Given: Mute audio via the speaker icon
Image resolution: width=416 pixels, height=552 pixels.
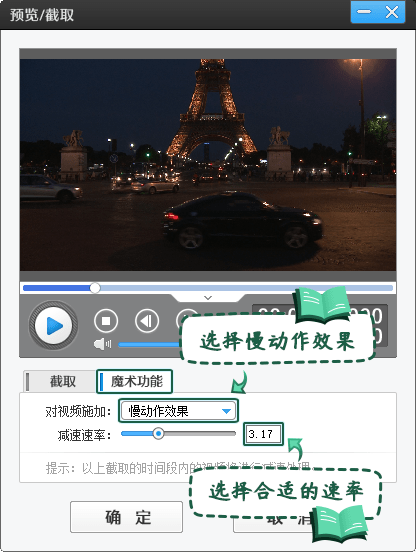Looking at the screenshot, I should [102, 344].
